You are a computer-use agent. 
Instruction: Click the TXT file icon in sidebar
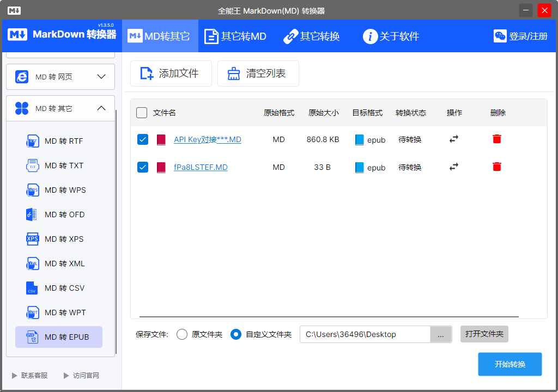(32, 166)
